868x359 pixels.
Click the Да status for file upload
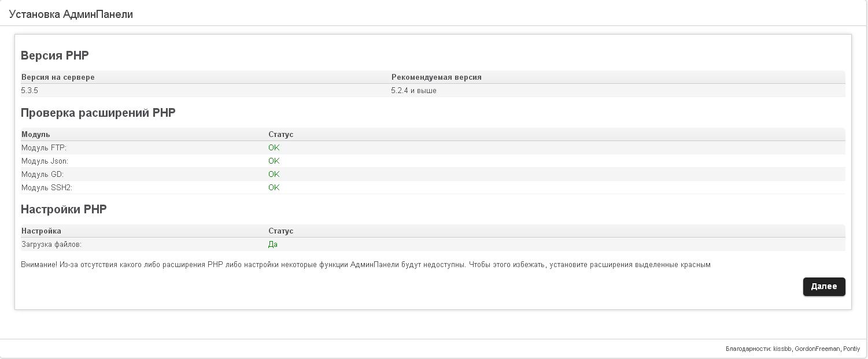[x=273, y=245]
